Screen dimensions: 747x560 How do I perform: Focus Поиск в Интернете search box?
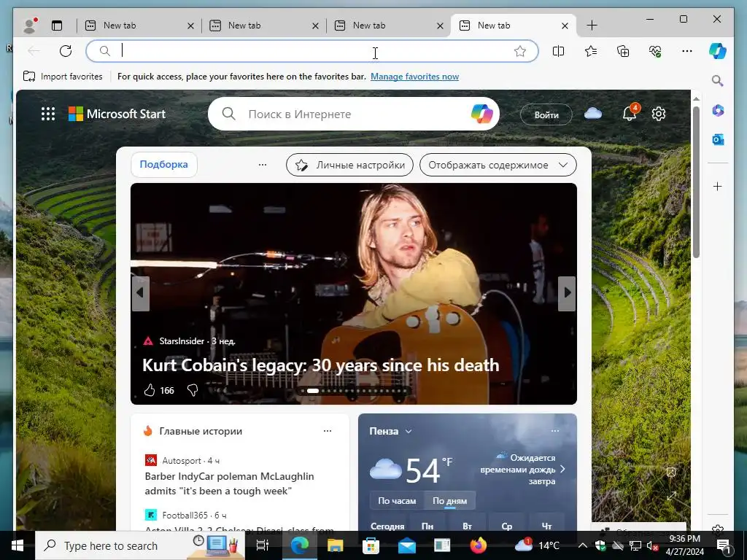click(x=354, y=114)
